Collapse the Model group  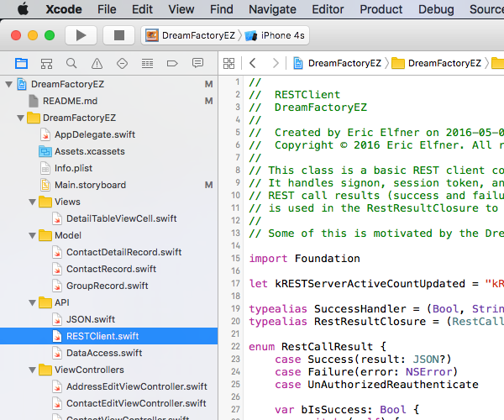pyautogui.click(x=32, y=235)
